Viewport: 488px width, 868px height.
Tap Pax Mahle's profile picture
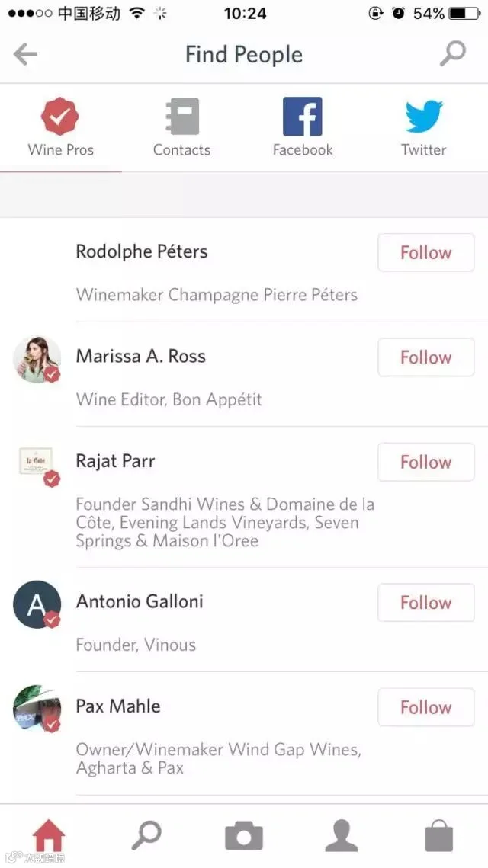(37, 709)
